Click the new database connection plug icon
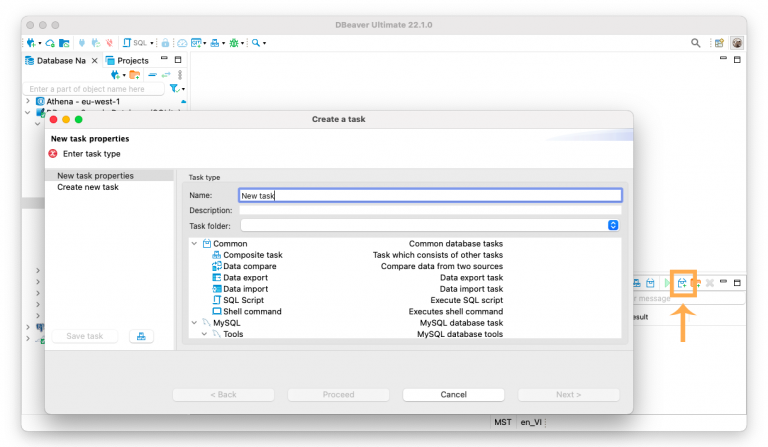The height and width of the screenshot is (447, 768). tap(32, 43)
